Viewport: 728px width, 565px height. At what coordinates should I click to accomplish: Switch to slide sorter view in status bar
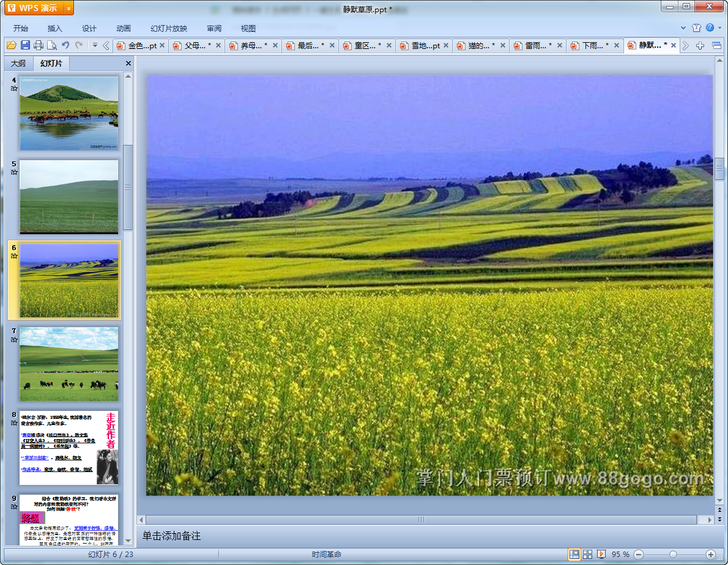[587, 554]
